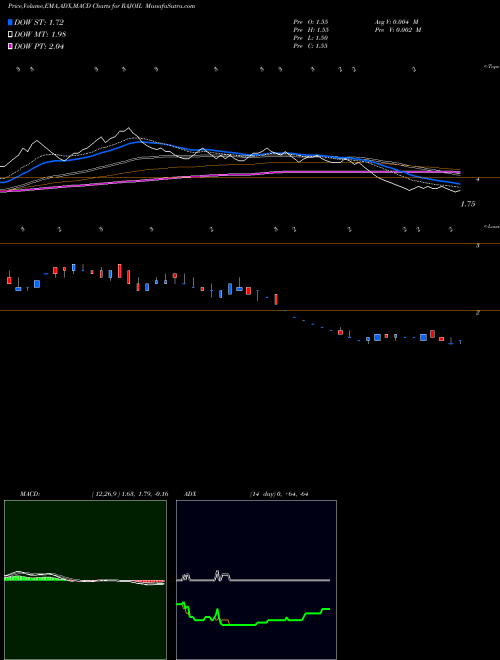Click the ADX panel title

pos(190,494)
